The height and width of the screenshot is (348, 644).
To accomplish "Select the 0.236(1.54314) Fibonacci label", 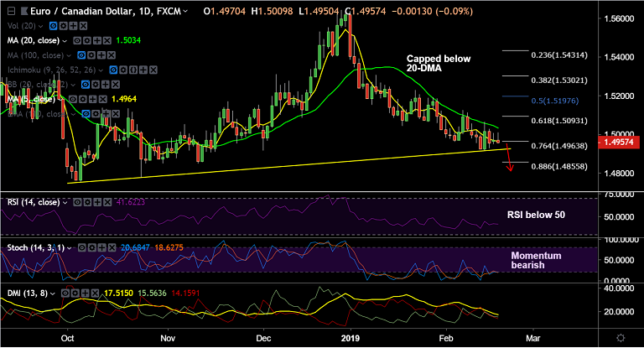I will tap(559, 55).
